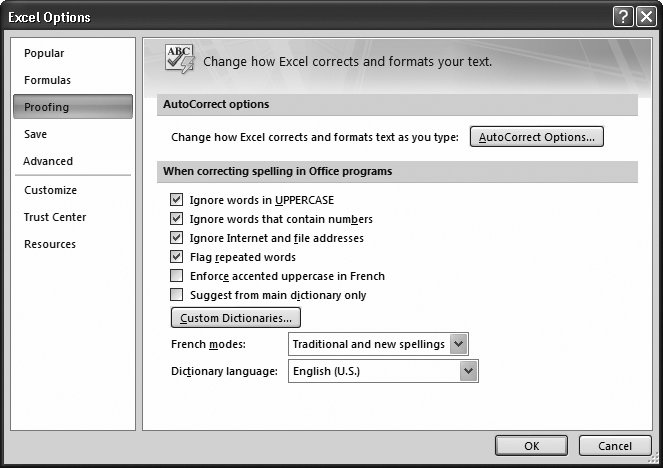Click the Help question mark button

coord(623,17)
